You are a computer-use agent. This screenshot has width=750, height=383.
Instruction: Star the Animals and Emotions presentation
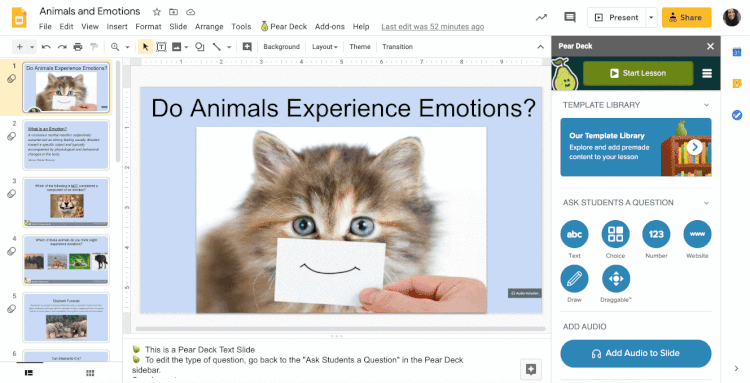tap(156, 12)
